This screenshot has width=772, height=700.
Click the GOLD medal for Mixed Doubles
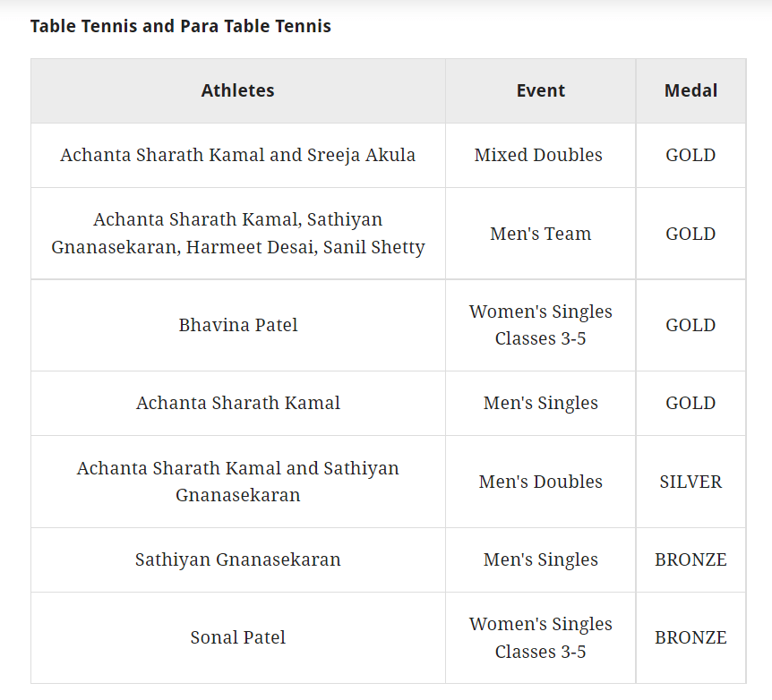coord(691,155)
